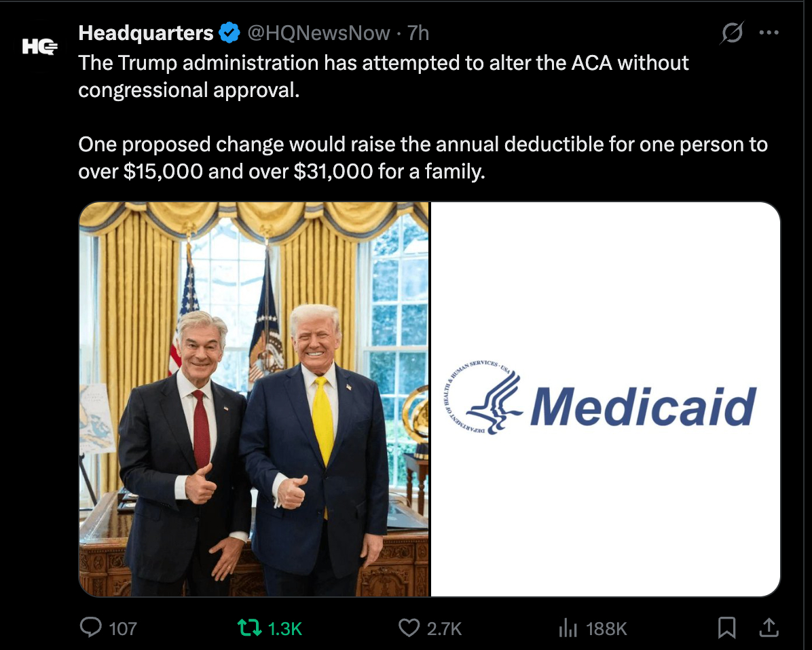Open the Headquarters display name profile
Viewport: 812px width, 650px height.
(x=145, y=33)
